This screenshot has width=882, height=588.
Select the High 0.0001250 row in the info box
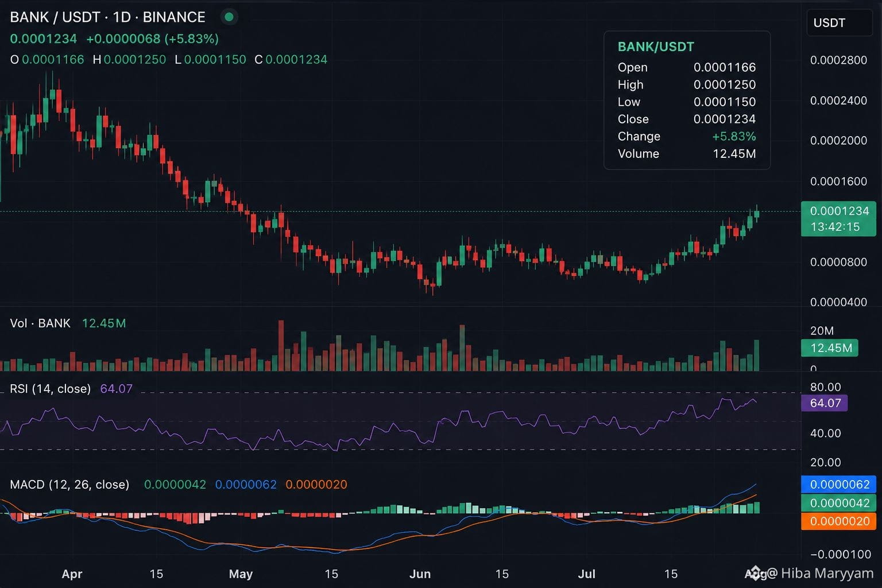687,84
